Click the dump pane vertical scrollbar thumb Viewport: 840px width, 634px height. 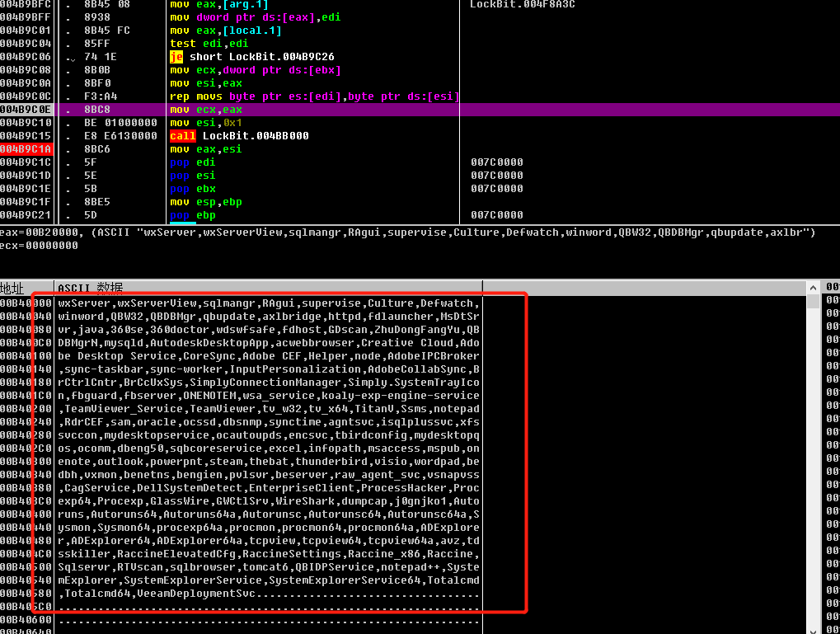coord(813,301)
